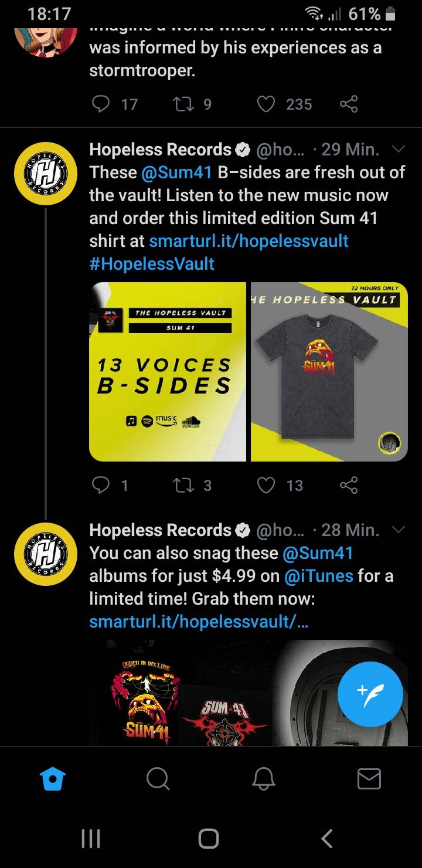Open the smarturl.it/hopelessvault link
This screenshot has height=868, width=422.
click(x=249, y=241)
